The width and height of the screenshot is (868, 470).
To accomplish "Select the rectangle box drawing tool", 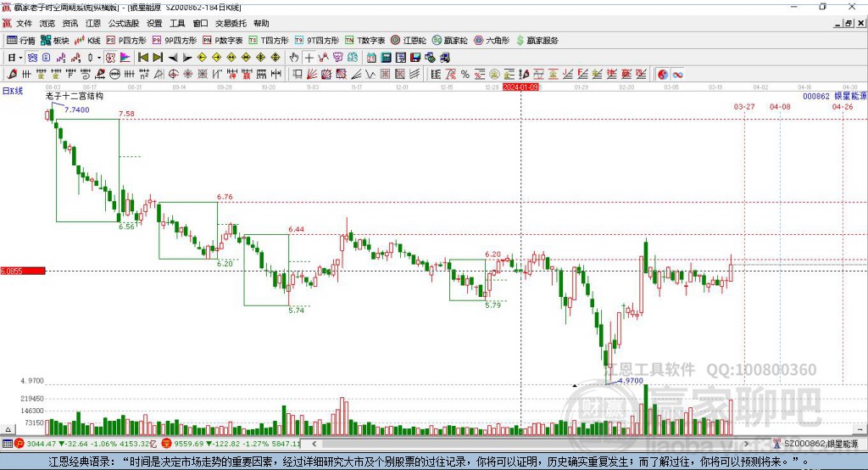I will [298, 75].
